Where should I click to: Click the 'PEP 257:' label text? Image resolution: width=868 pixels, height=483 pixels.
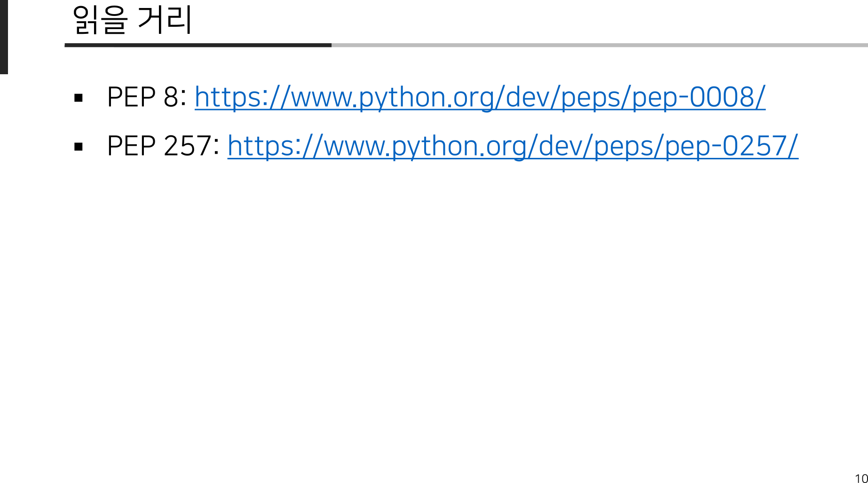point(163,146)
